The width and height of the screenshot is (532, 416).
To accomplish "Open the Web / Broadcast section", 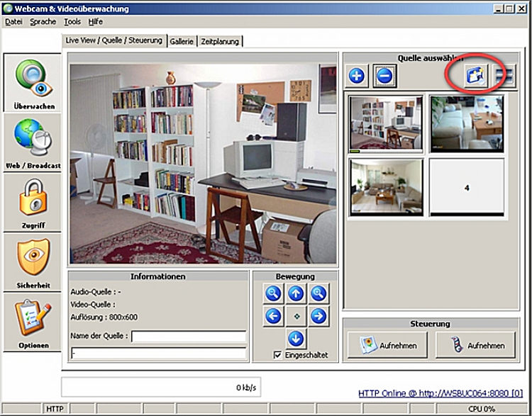I will tap(33, 142).
